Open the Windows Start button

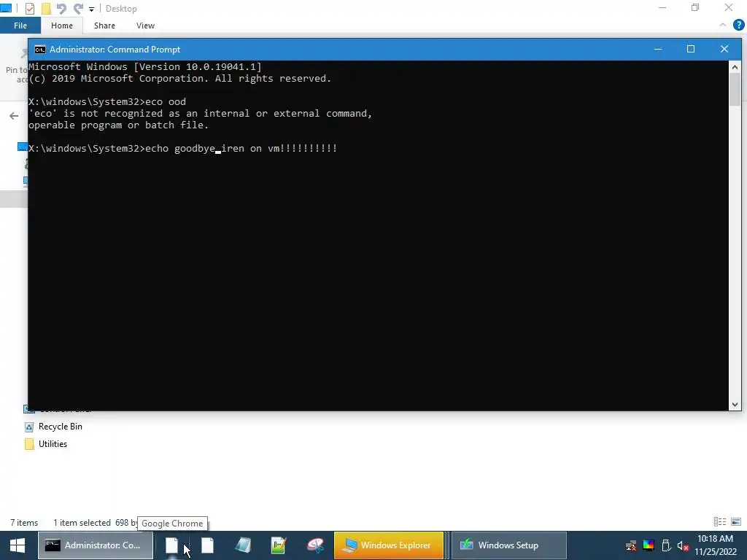(x=18, y=545)
